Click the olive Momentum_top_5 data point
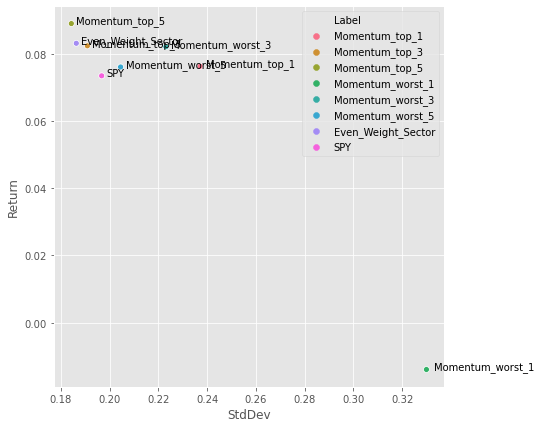The width and height of the screenshot is (542, 428). pyautogui.click(x=71, y=24)
